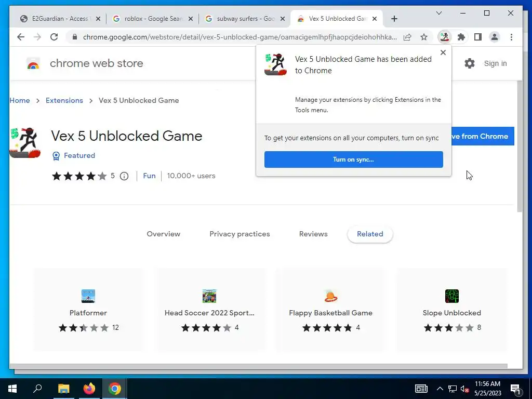Click the Chrome Web Store rainbow logo
The width and height of the screenshot is (532, 399).
click(33, 63)
